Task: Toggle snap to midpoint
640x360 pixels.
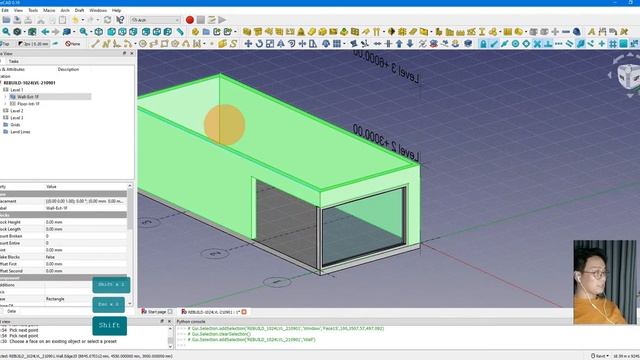Action: click(505, 43)
